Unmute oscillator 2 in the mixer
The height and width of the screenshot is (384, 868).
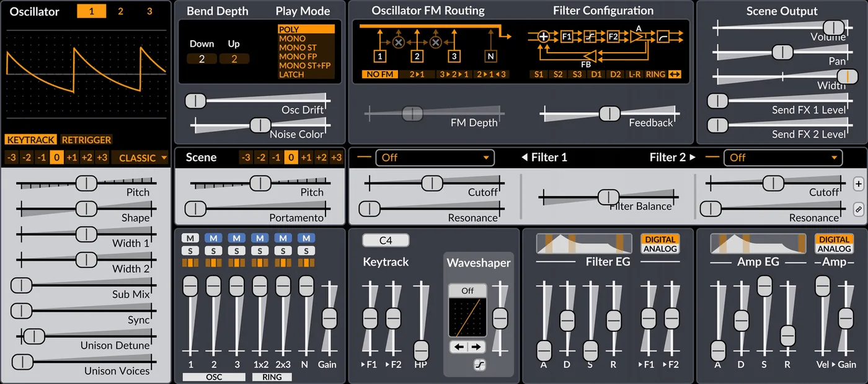pyautogui.click(x=213, y=238)
